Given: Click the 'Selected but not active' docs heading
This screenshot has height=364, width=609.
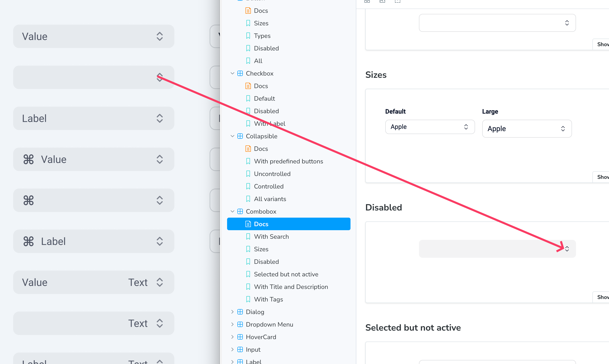Looking at the screenshot, I should pos(413,328).
